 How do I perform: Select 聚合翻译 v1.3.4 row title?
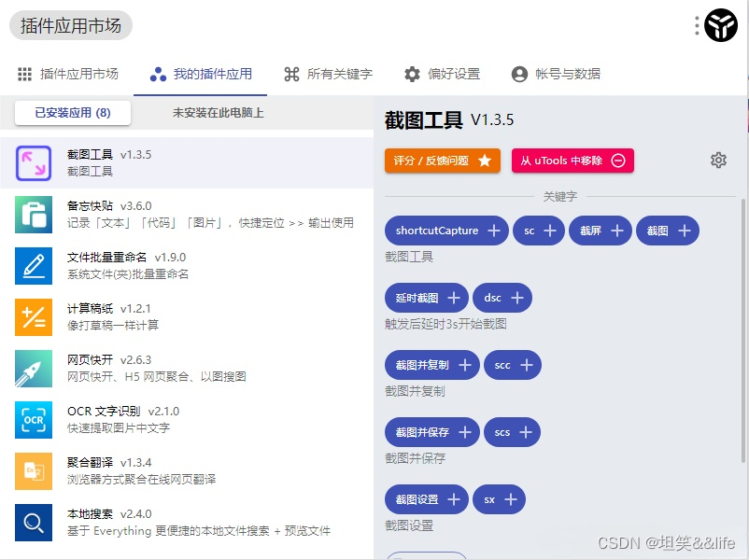pos(109,463)
